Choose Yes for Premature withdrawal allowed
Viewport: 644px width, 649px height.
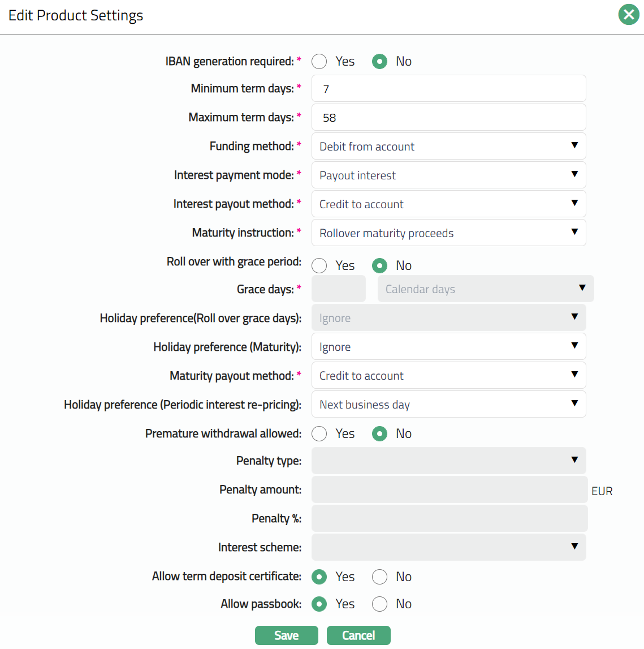tap(319, 434)
